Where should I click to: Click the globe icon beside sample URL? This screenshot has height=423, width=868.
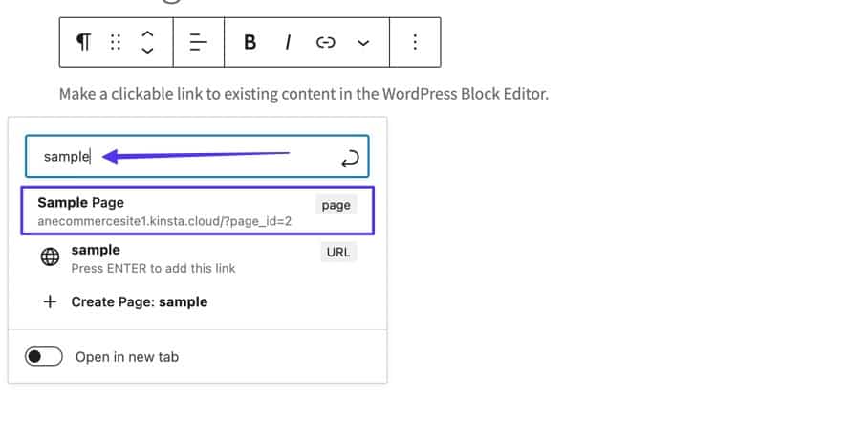pos(50,257)
